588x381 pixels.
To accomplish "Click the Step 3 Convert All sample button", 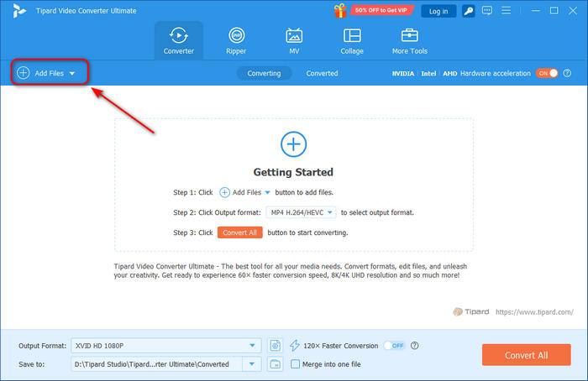I will (x=239, y=232).
